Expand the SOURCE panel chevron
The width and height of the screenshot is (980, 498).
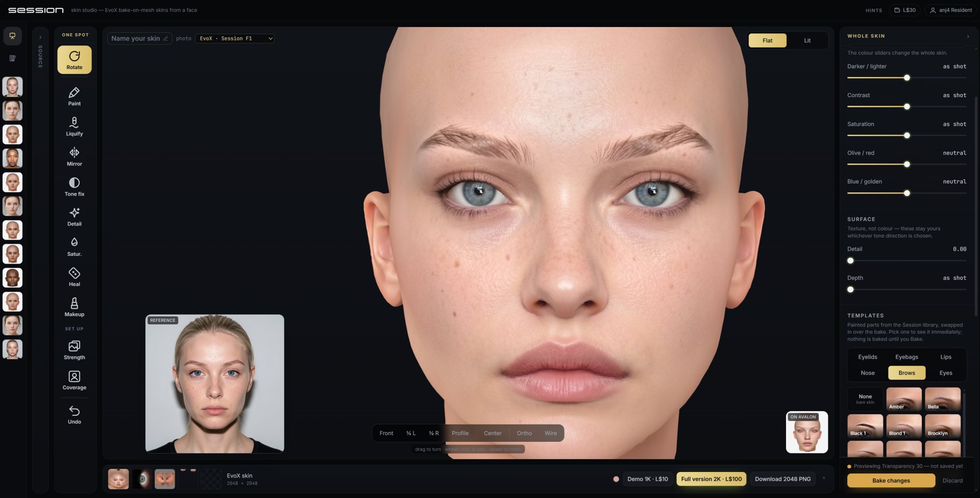click(40, 37)
